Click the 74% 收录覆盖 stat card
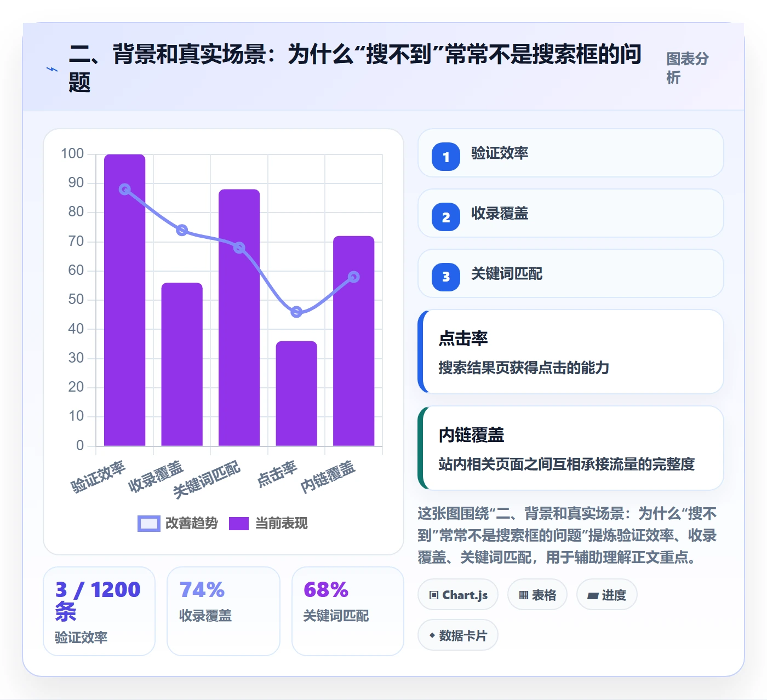 tap(224, 611)
